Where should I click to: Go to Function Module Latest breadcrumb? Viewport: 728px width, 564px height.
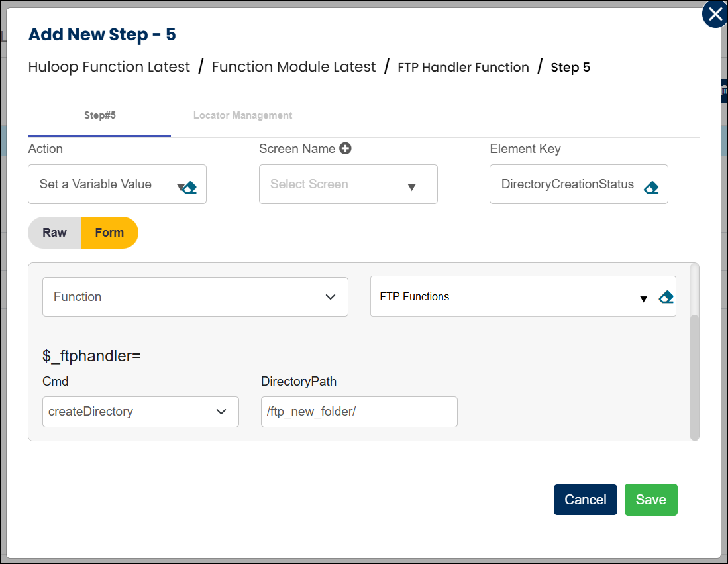tap(293, 67)
